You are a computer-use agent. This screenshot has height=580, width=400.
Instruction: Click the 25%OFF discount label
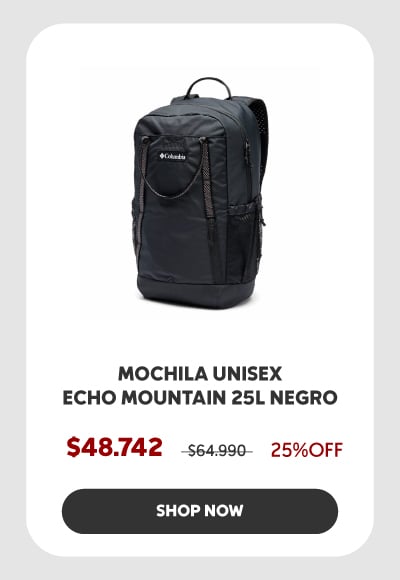[x=307, y=450]
